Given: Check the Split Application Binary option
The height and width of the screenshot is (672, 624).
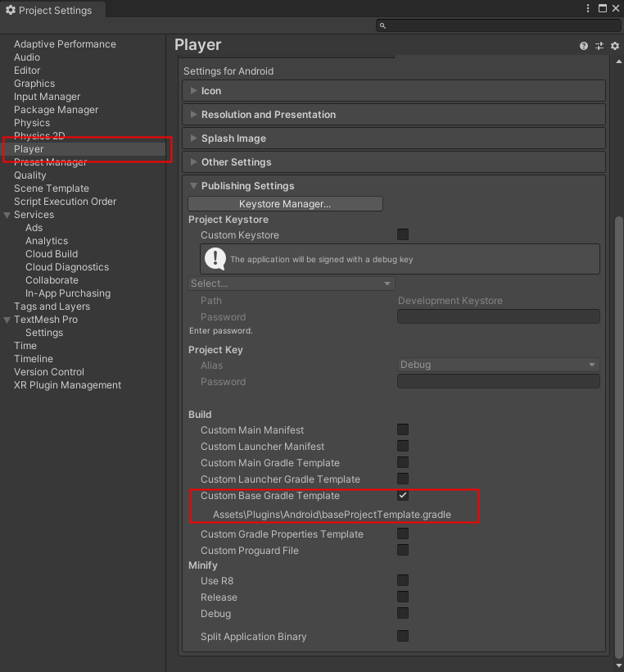Looking at the screenshot, I should pos(402,636).
